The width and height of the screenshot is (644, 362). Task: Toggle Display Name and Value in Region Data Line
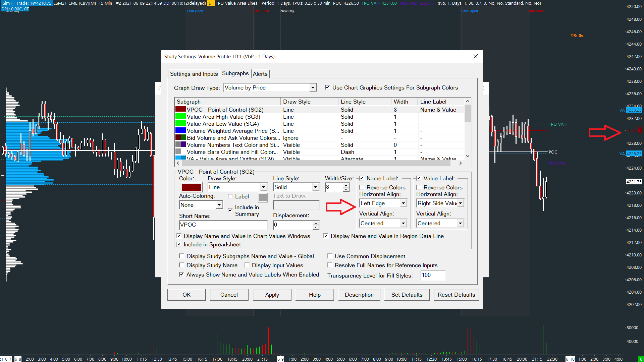tap(326, 236)
